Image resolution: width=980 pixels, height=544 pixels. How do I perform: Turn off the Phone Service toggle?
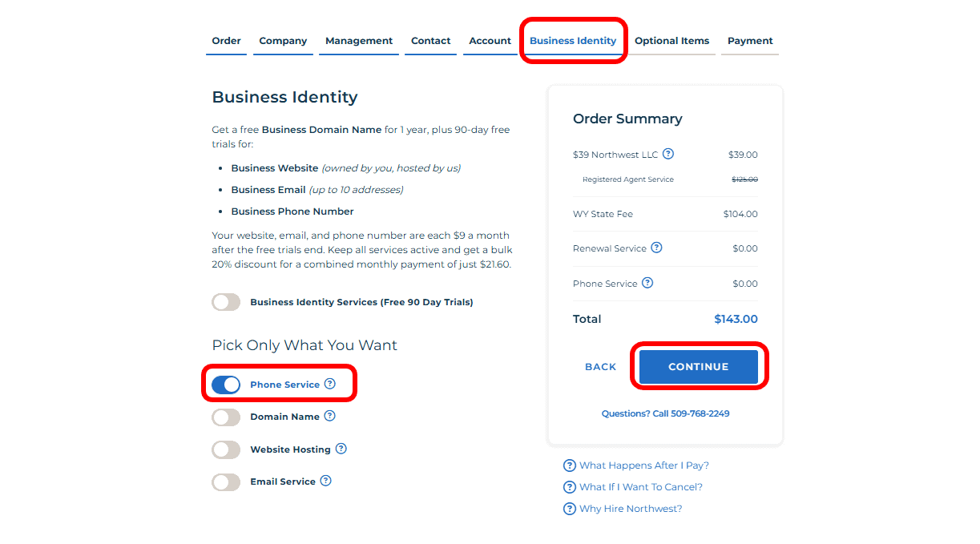pyautogui.click(x=226, y=385)
